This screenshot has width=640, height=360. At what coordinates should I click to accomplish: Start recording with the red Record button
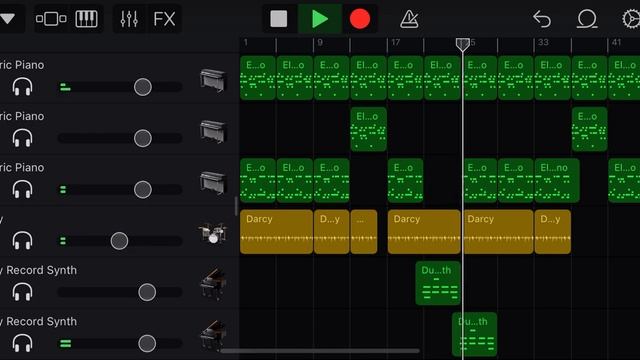click(360, 19)
